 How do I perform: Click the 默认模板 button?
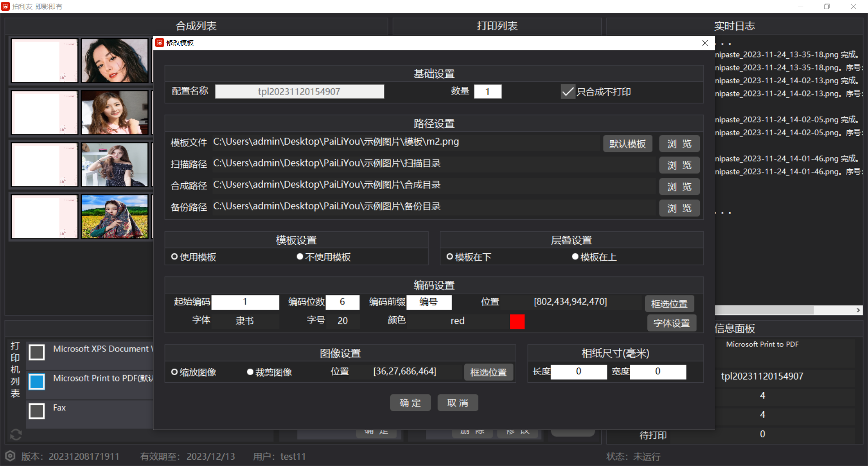[x=627, y=144]
